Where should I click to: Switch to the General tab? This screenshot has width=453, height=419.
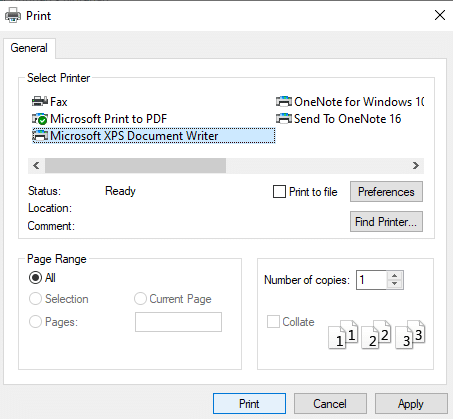[29, 48]
